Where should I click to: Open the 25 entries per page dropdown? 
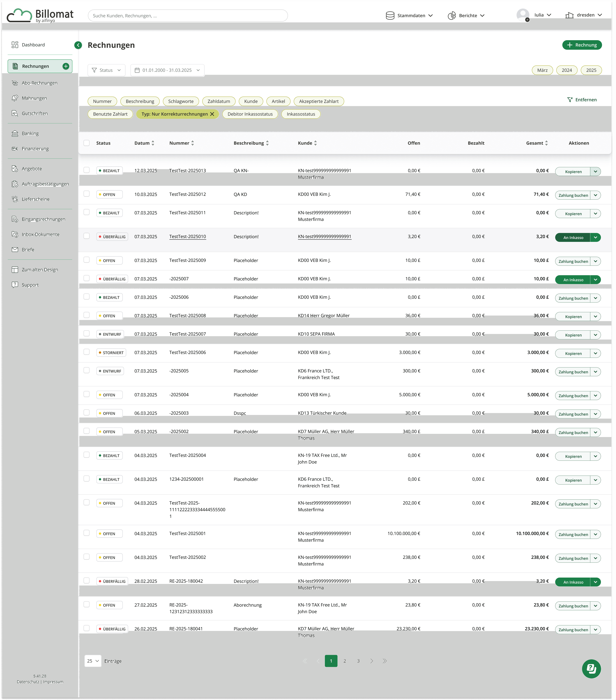[93, 661]
